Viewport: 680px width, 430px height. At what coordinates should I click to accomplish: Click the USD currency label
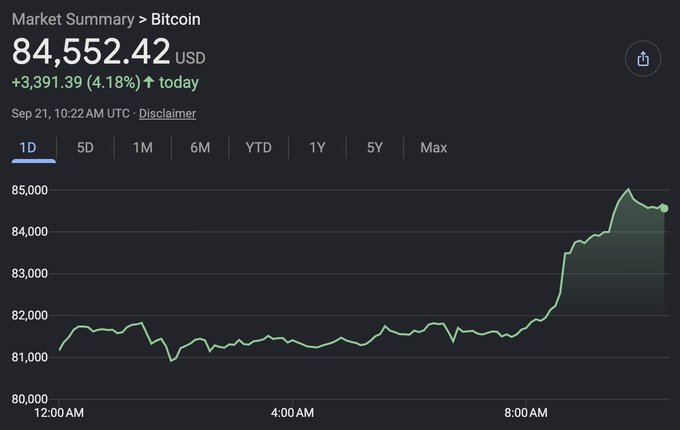click(190, 58)
